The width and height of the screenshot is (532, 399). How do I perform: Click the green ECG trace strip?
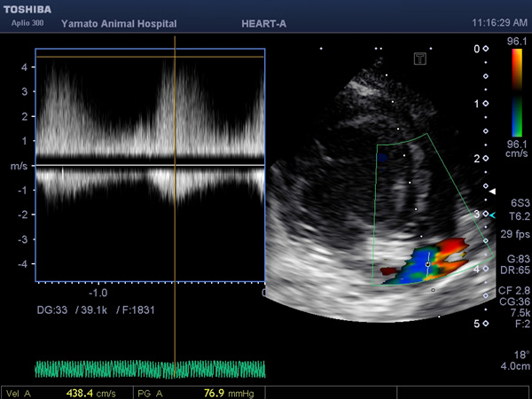coord(150,369)
